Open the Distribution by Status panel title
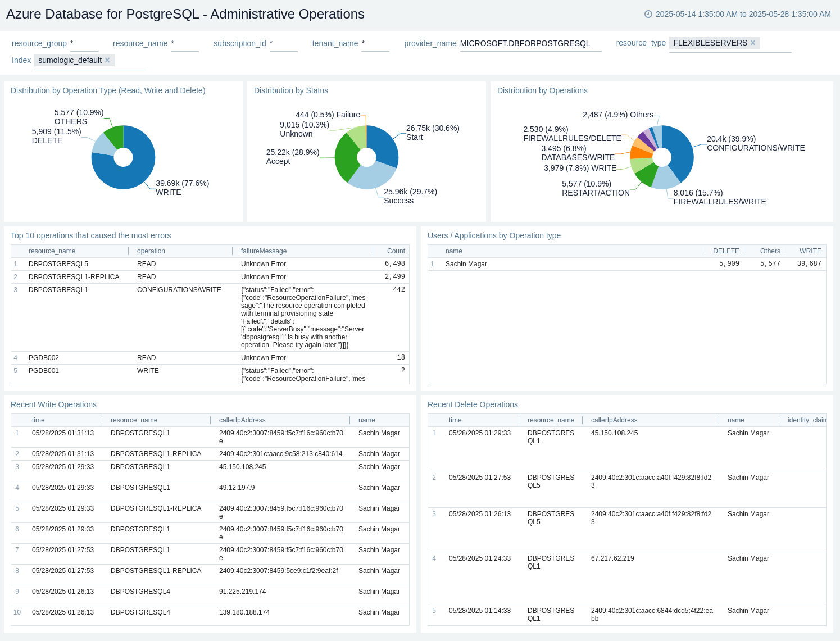 [291, 90]
